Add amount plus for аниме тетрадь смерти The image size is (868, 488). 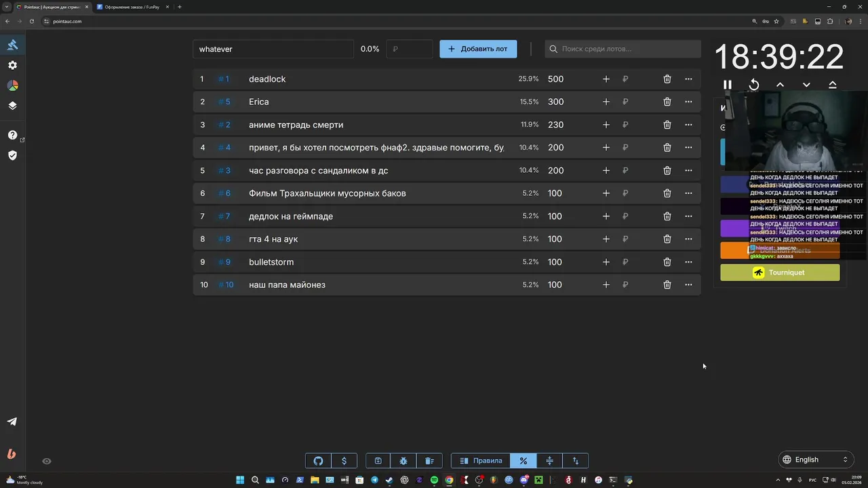[x=606, y=125]
